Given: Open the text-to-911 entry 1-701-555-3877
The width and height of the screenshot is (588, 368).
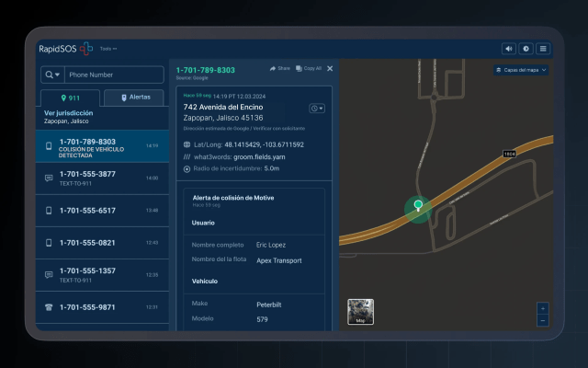Looking at the screenshot, I should point(102,177).
